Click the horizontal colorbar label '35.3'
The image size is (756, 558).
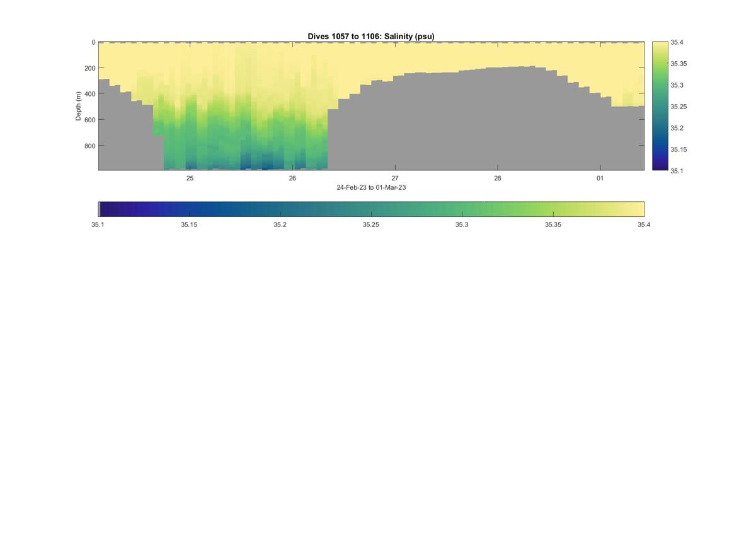pyautogui.click(x=462, y=224)
